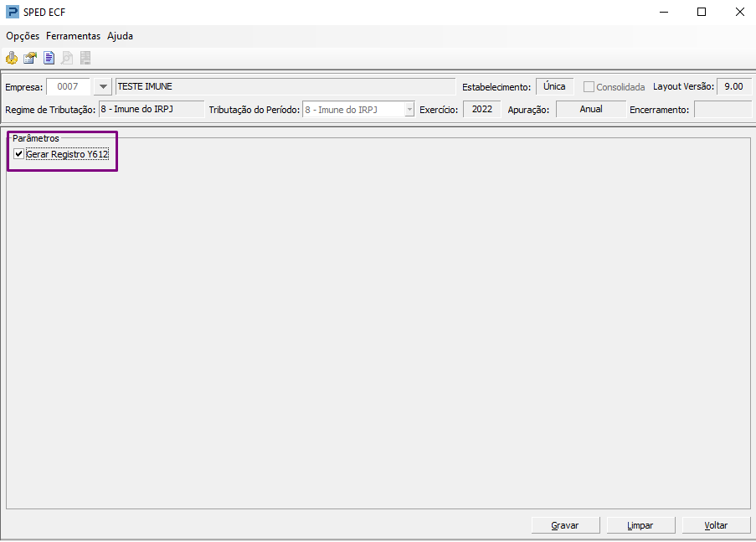Toggle the Gerar Registro Y612 checkbox
Image resolution: width=756 pixels, height=542 pixels.
click(x=18, y=154)
